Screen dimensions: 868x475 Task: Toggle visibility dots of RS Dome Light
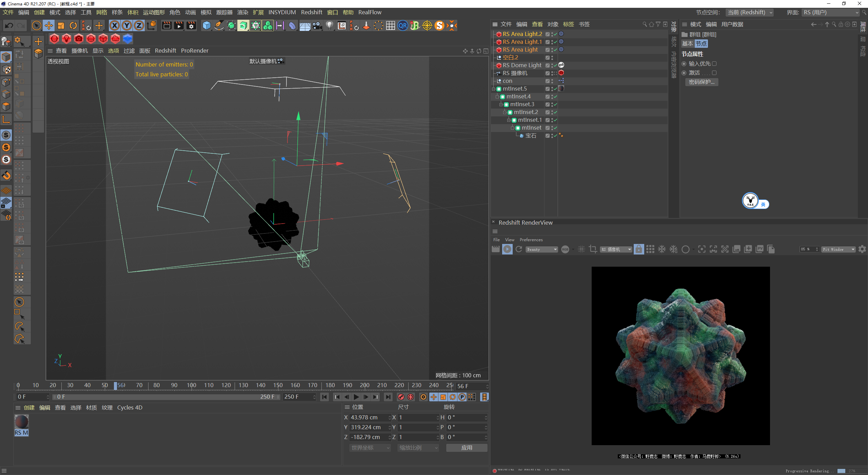tap(552, 65)
